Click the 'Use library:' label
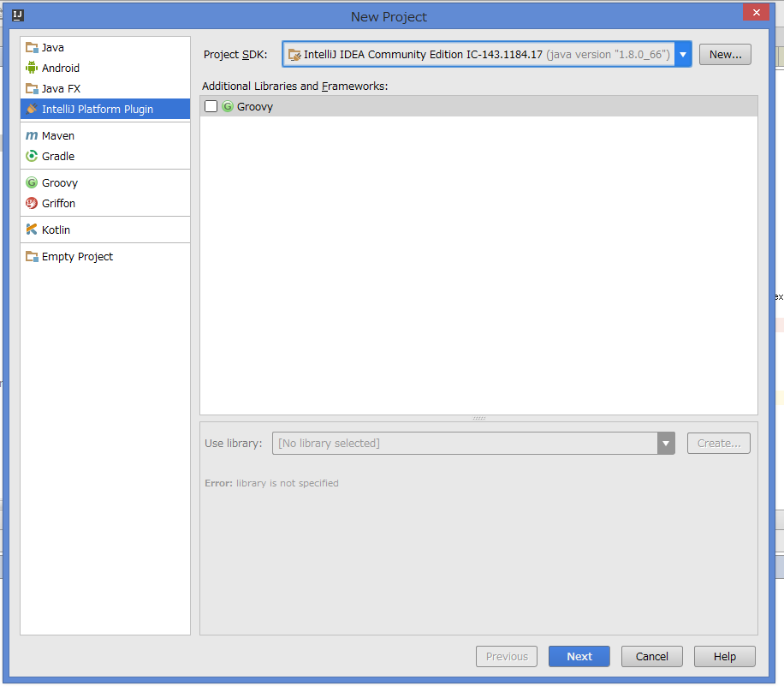The height and width of the screenshot is (692, 784). click(x=234, y=444)
